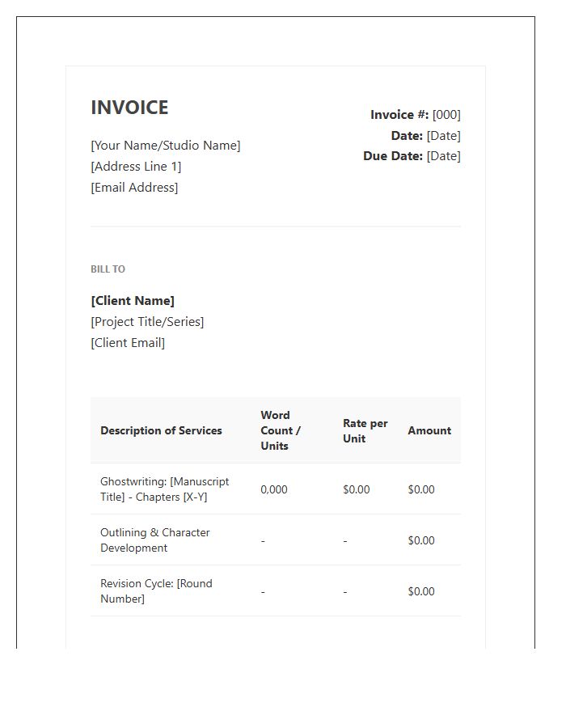Viewport: 566px width, 728px height.
Task: Select the [Email Address] placeholder
Action: pyautogui.click(x=134, y=187)
